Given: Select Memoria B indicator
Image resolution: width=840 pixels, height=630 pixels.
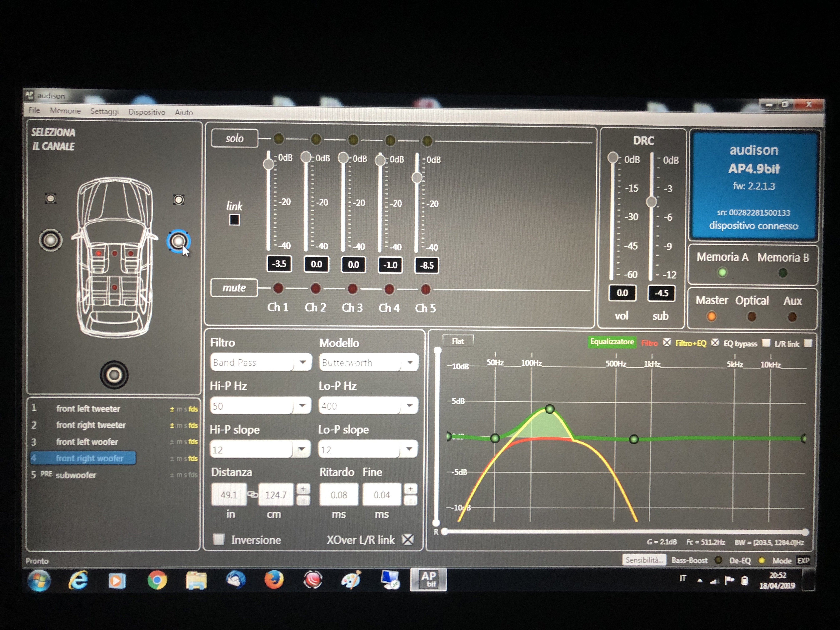Looking at the screenshot, I should click(x=783, y=273).
